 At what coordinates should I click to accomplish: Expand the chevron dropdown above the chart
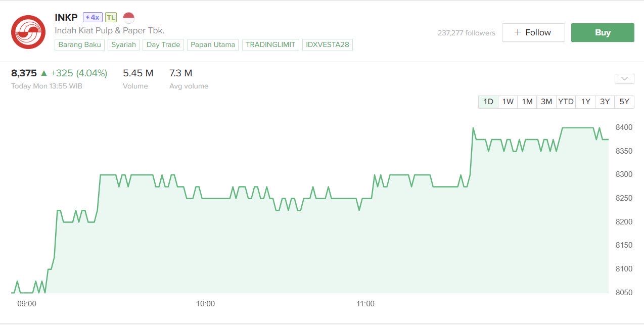[x=624, y=79]
